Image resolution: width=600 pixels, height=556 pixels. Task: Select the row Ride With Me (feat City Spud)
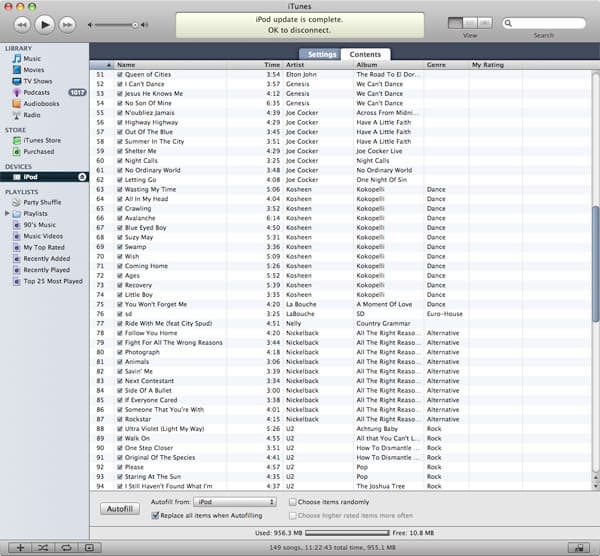point(341,323)
